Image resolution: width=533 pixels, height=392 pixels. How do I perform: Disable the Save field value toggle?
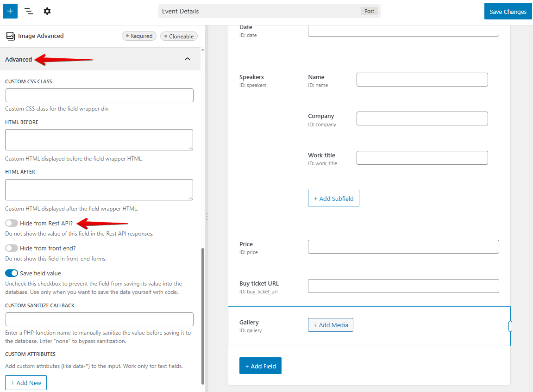click(x=11, y=273)
